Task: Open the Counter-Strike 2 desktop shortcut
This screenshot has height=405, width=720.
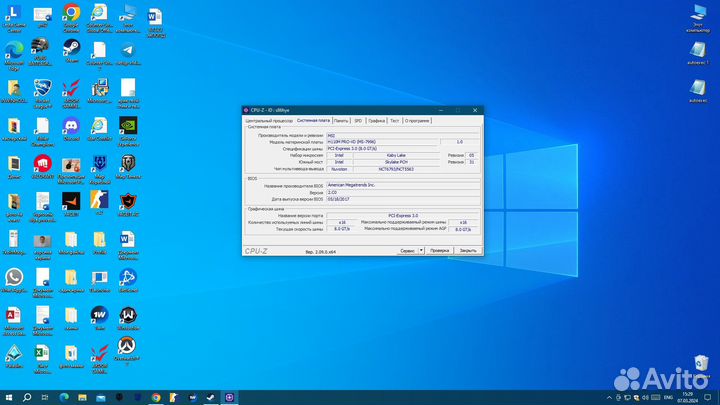Action: (x=100, y=200)
